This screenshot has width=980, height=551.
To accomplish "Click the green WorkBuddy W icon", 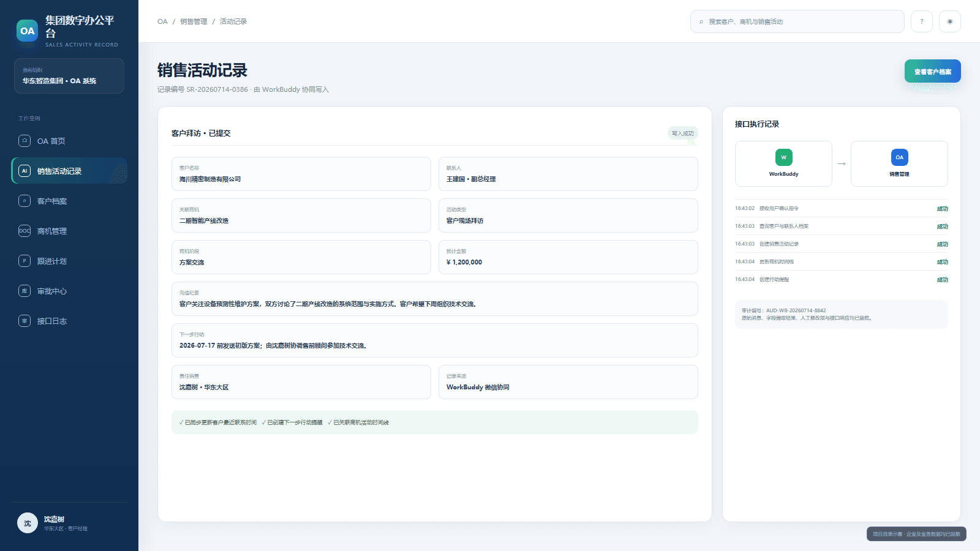I will click(784, 157).
